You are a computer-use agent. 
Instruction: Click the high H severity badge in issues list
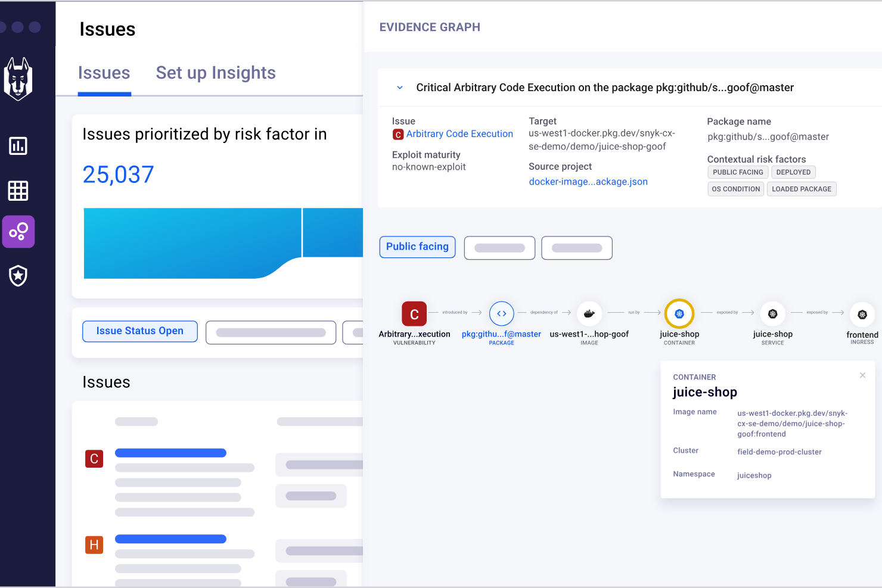click(x=94, y=545)
